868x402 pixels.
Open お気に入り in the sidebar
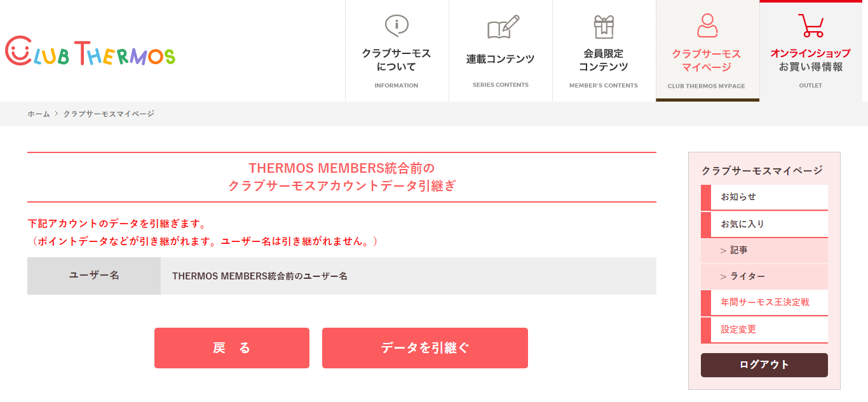coord(764,225)
